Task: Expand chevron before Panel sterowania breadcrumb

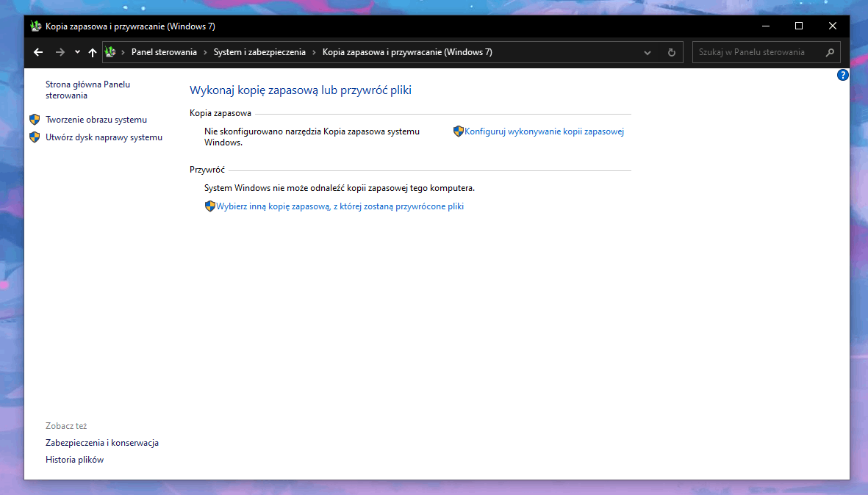Action: tap(123, 52)
